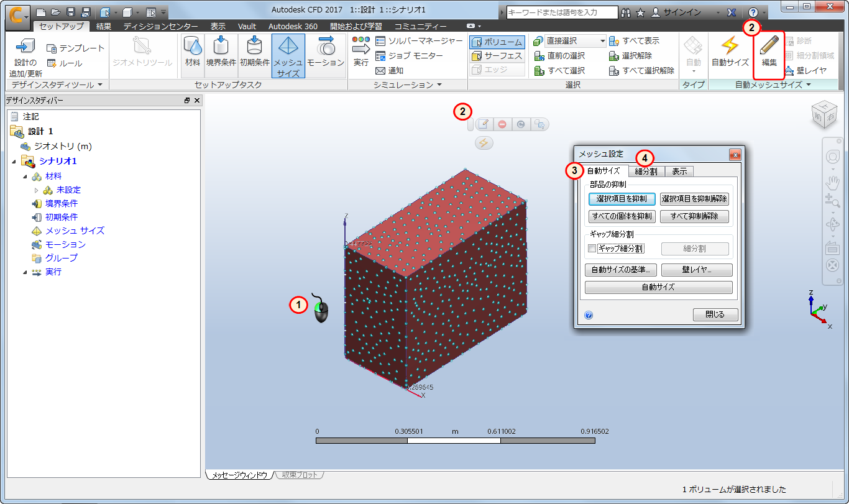Screen dimensions: 849x504
Task: Select the Pan hand tool on the navigation bar
Action: click(832, 182)
